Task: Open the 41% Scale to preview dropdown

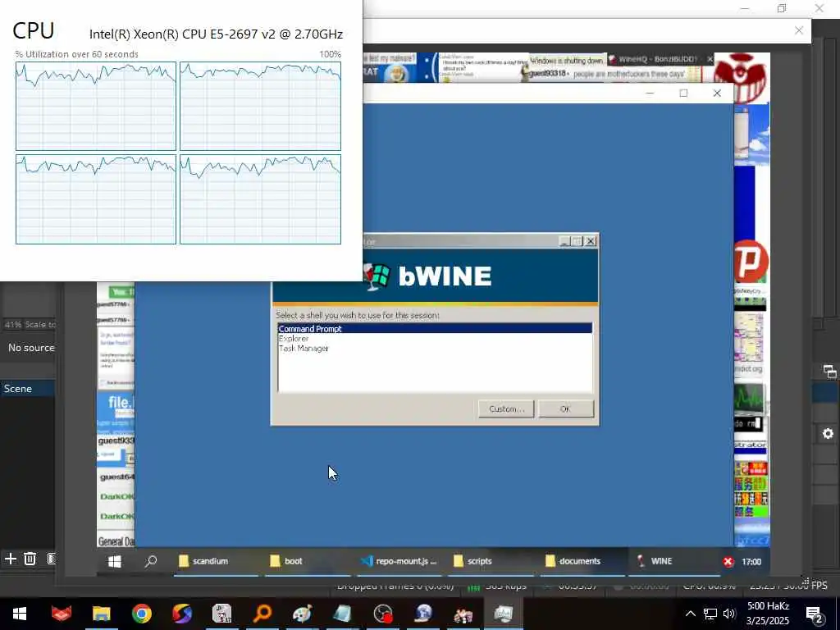Action: (x=30, y=324)
